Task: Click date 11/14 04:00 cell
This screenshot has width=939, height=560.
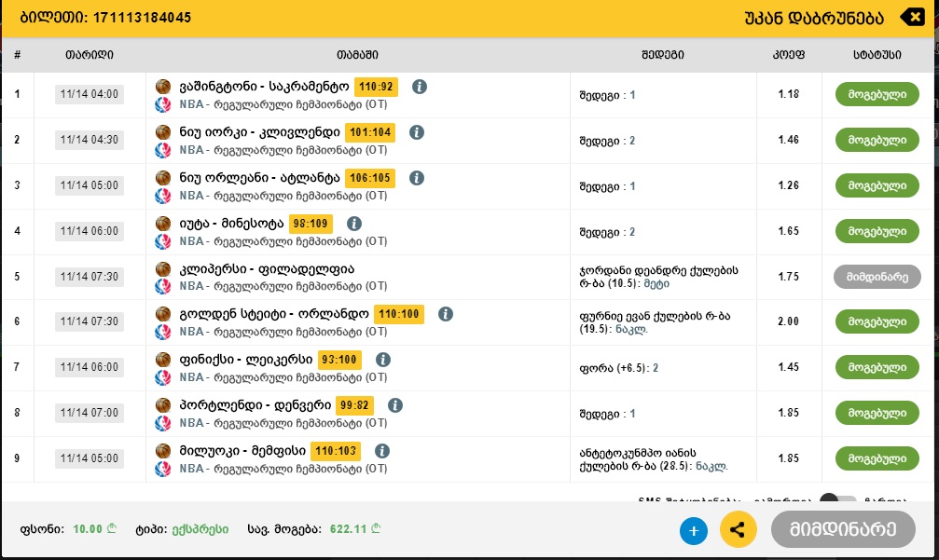Action: [90, 94]
